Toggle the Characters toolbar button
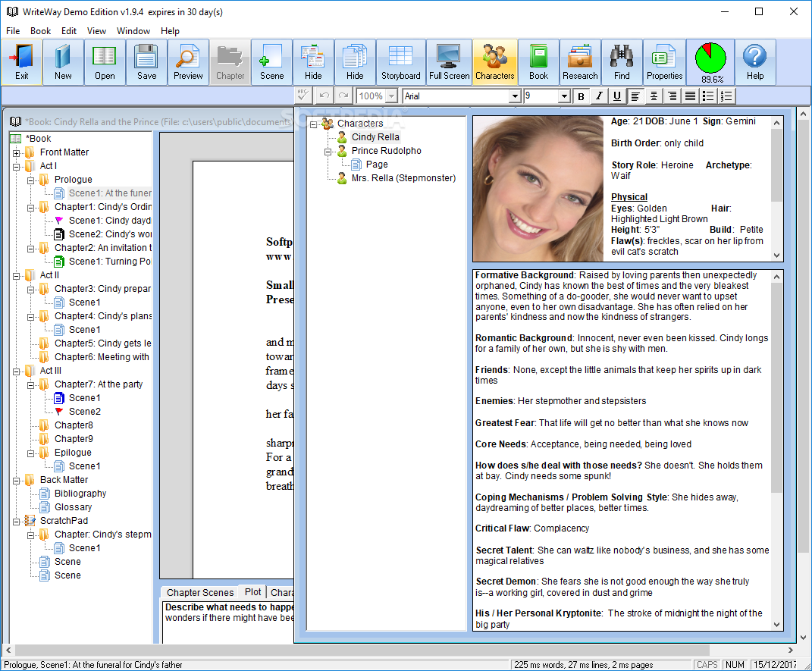Image resolution: width=812 pixels, height=671 pixels. click(495, 62)
